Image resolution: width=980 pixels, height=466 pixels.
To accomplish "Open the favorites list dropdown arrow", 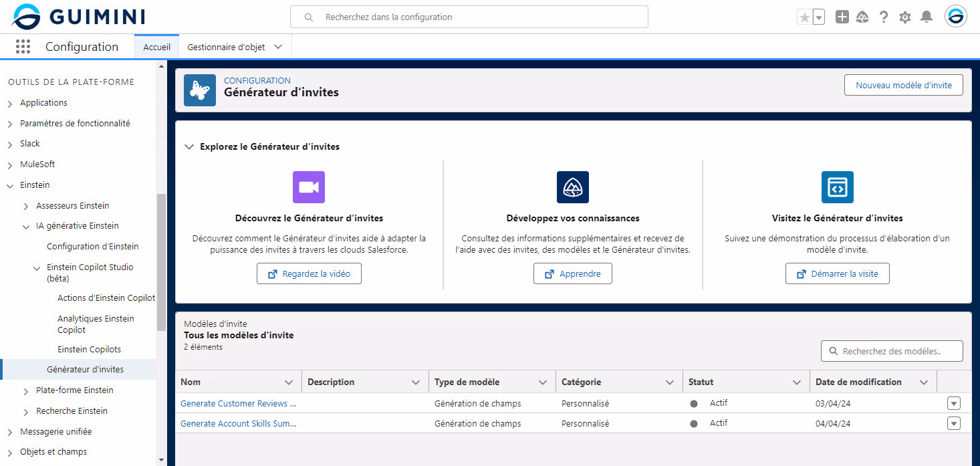I will tap(819, 17).
